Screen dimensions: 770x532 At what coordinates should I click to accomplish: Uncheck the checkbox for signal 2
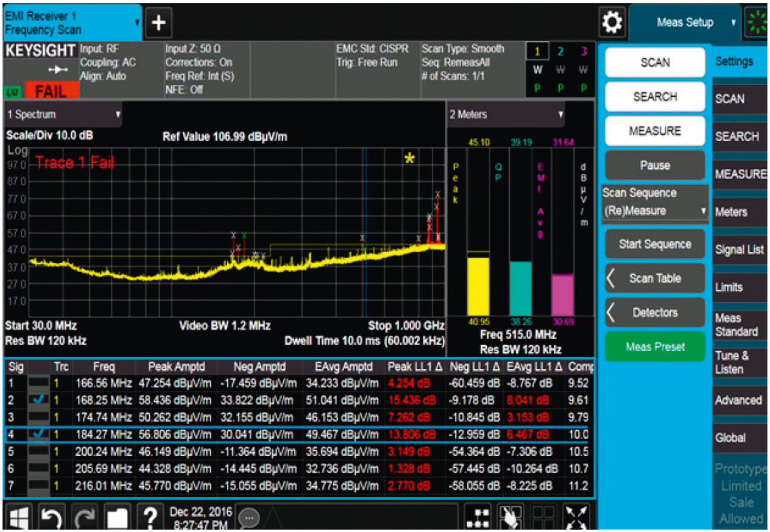[38, 400]
